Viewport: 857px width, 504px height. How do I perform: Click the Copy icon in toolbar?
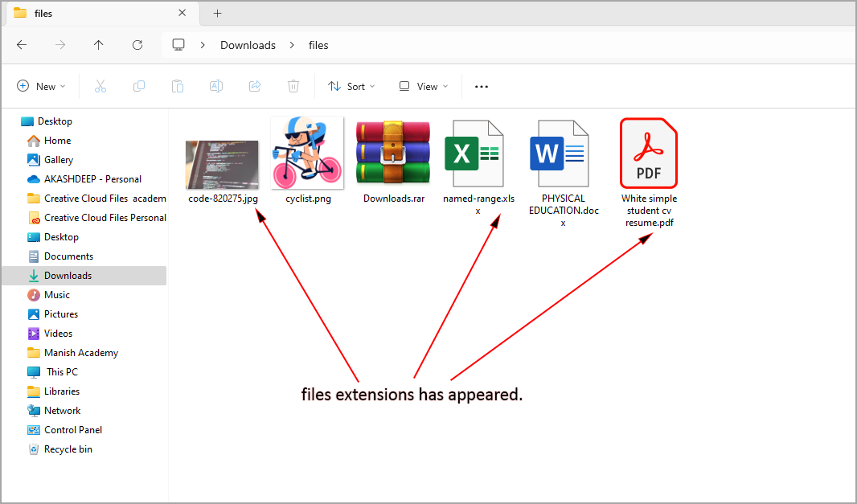pyautogui.click(x=139, y=86)
